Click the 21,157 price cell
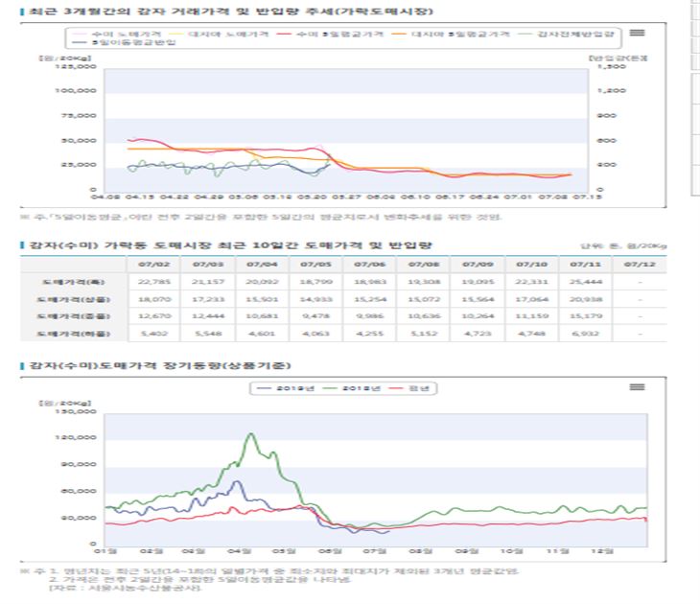This screenshot has height=604, width=700. click(208, 282)
